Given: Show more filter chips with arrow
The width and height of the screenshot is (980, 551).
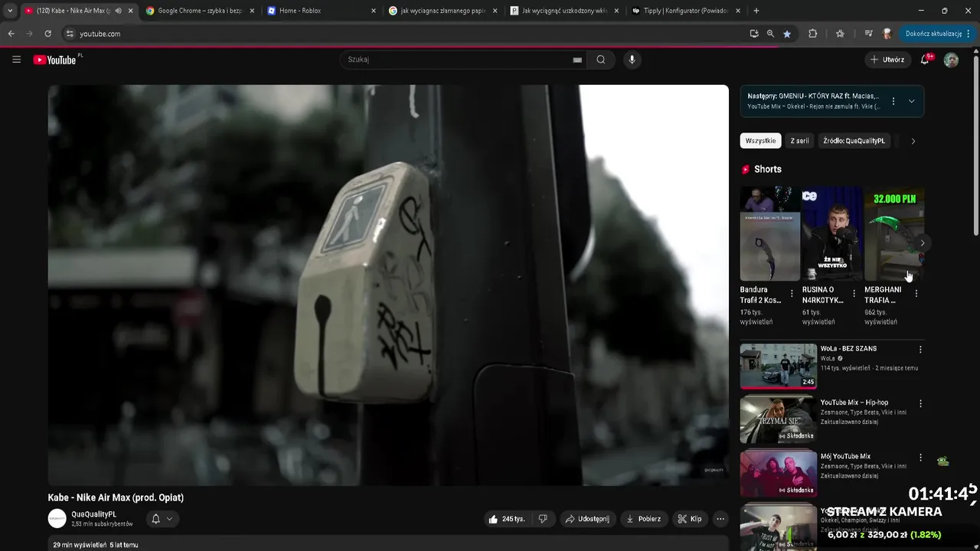Looking at the screenshot, I should tap(913, 141).
